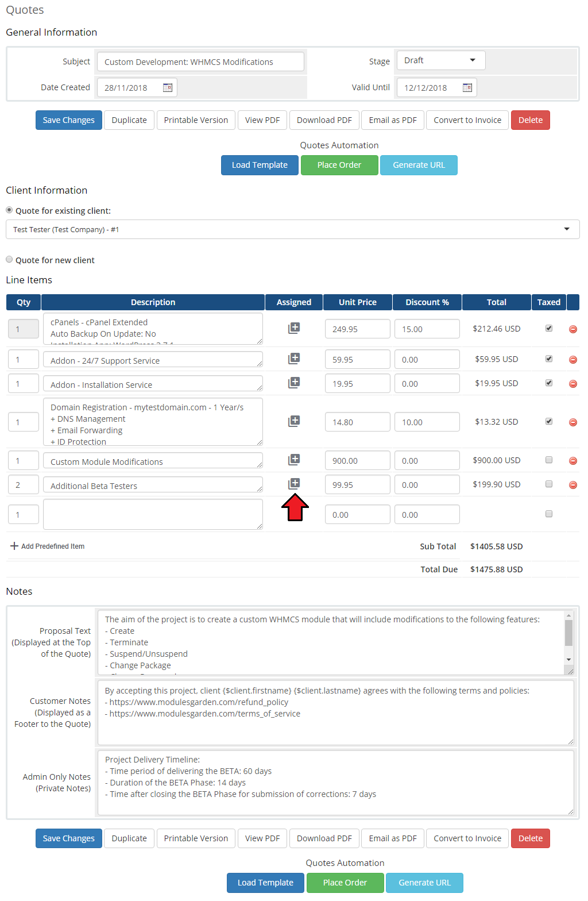Click bottom Generate URL button
588x901 pixels.
pos(424,883)
